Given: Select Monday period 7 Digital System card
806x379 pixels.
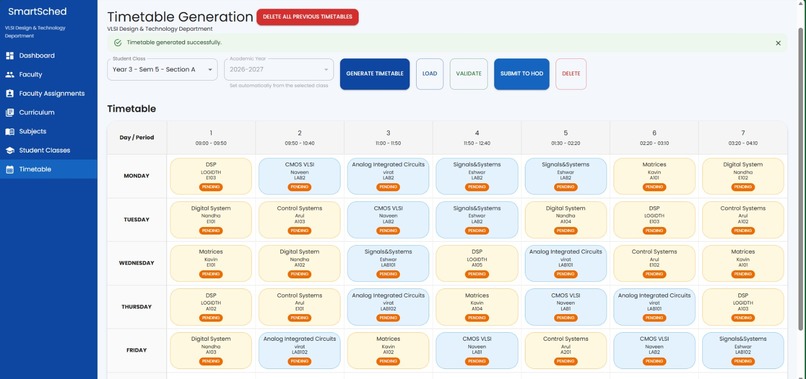Looking at the screenshot, I should (x=743, y=176).
